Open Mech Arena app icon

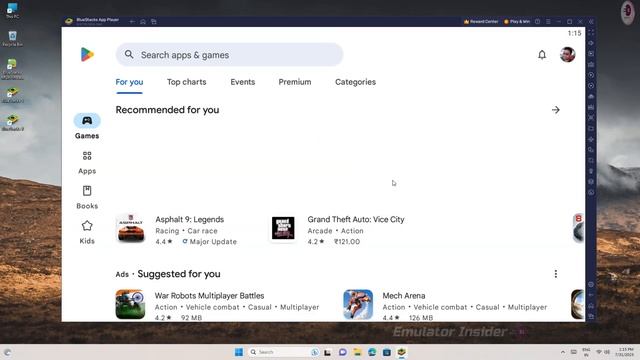coord(358,304)
